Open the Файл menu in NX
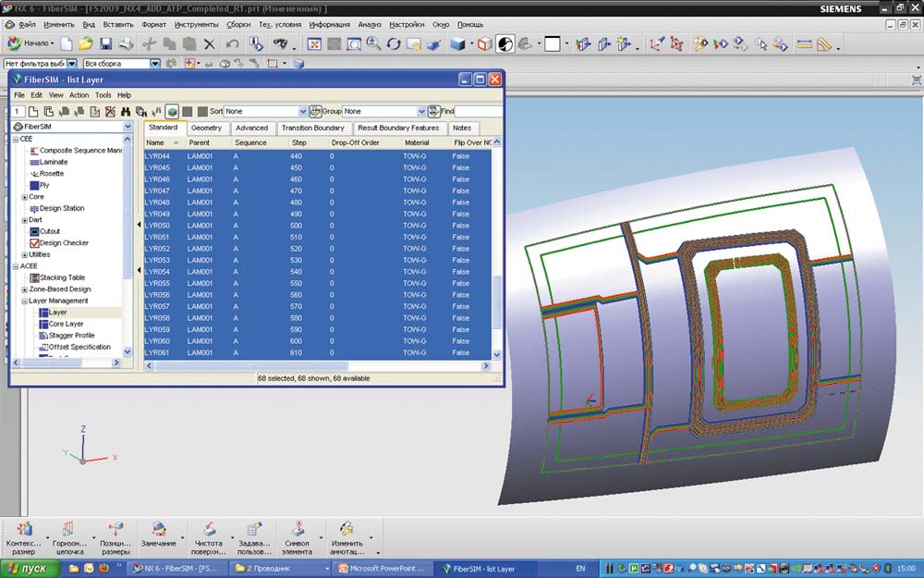This screenshot has height=578, width=924. pyautogui.click(x=27, y=25)
